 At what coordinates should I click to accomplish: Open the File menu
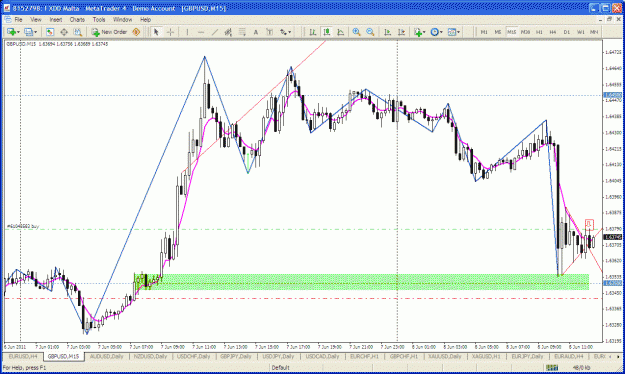point(18,20)
